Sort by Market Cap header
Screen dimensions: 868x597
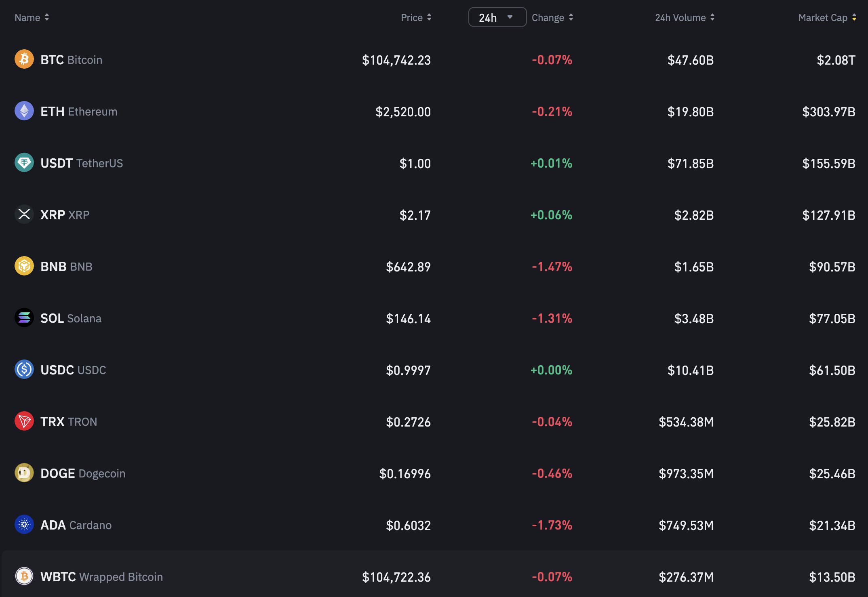tap(827, 17)
